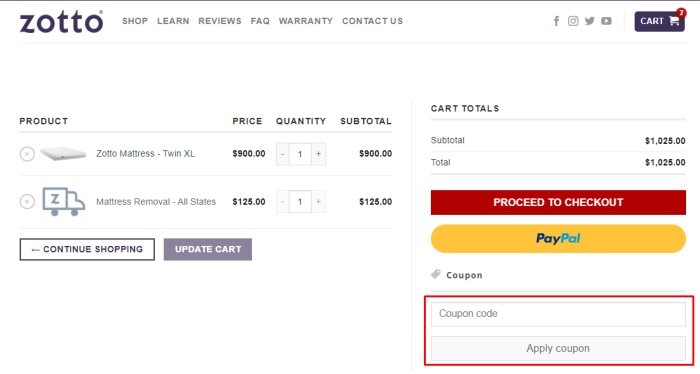Open the FAQ page

pyautogui.click(x=260, y=21)
